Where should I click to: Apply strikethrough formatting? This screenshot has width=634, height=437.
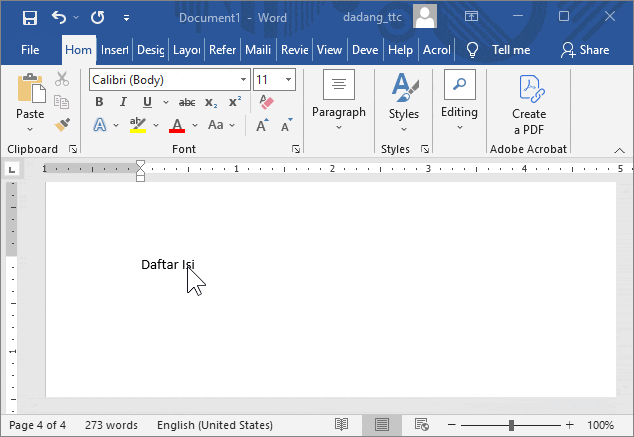(187, 102)
